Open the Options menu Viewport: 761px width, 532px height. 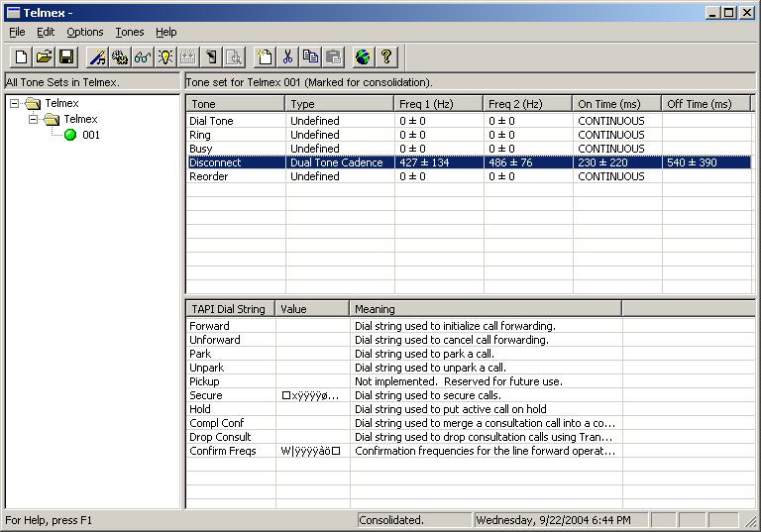[85, 32]
